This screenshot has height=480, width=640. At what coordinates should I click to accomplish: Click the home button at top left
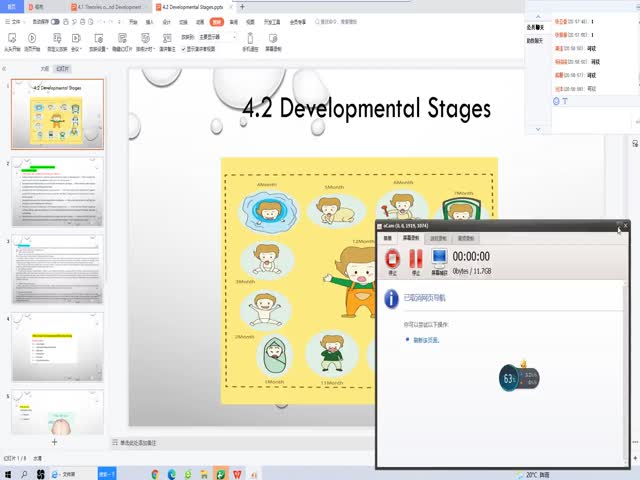[11, 7]
